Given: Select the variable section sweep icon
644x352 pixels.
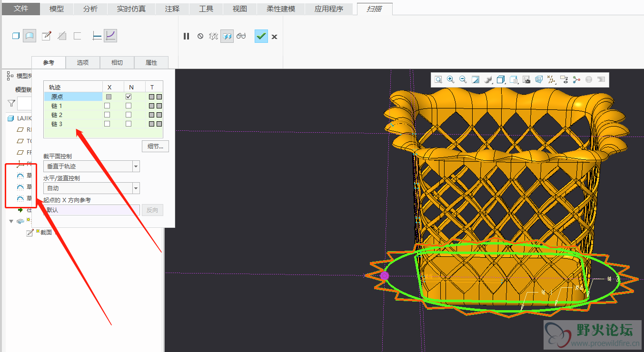Looking at the screenshot, I should (110, 36).
